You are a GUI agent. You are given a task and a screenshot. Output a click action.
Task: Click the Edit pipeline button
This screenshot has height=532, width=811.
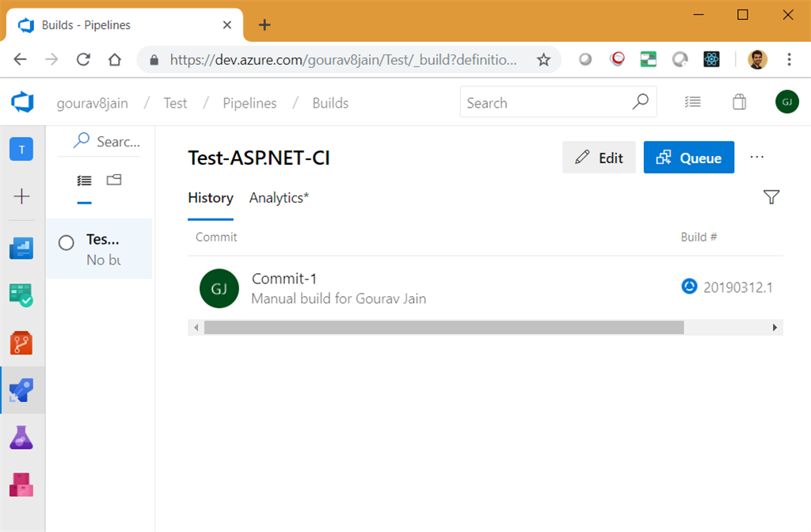pos(599,158)
